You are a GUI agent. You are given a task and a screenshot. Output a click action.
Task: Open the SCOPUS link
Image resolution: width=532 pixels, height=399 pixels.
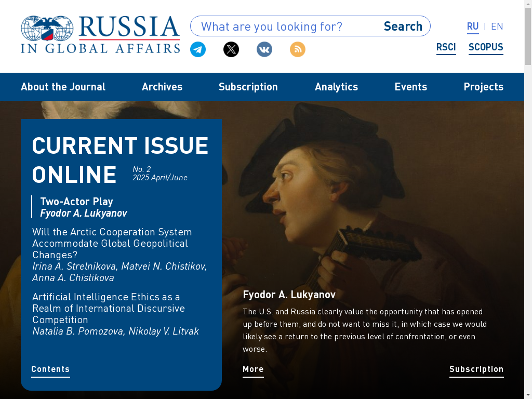coord(486,47)
